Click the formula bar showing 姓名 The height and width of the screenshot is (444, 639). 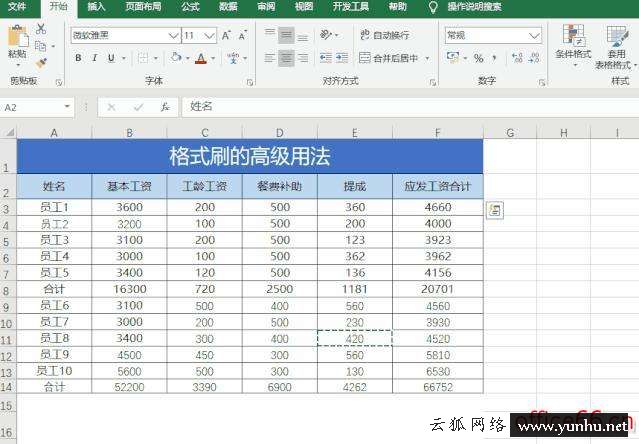(410, 107)
